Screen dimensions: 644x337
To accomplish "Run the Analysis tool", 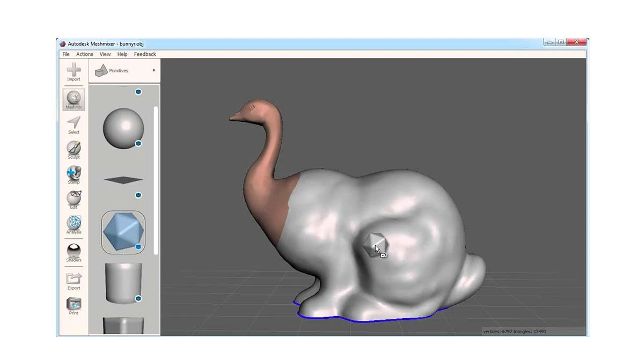I will [x=74, y=223].
